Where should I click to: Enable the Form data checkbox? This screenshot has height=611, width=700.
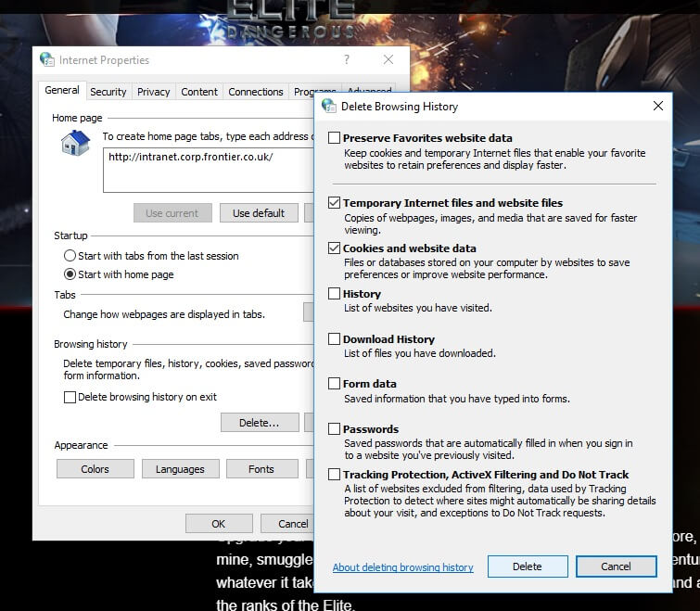click(x=334, y=383)
